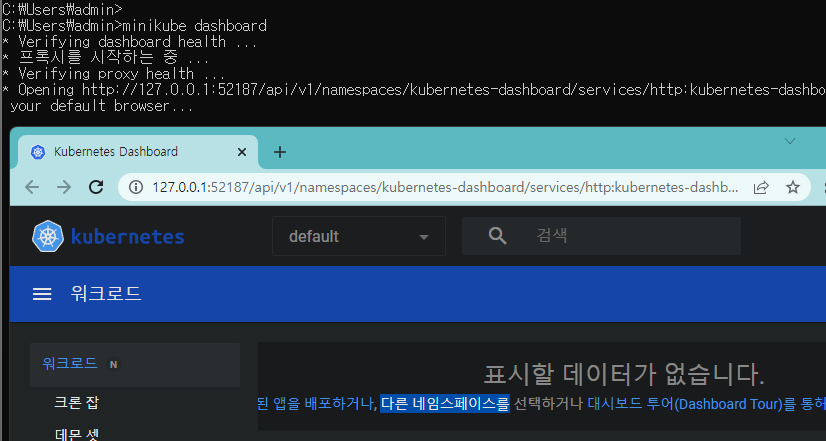
Task: Open the default namespace dropdown
Action: (359, 236)
